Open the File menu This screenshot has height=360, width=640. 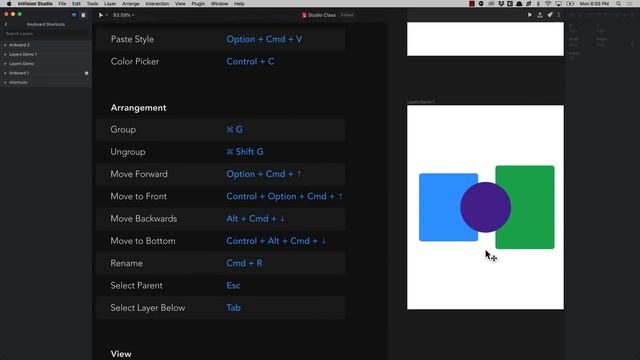coord(62,4)
